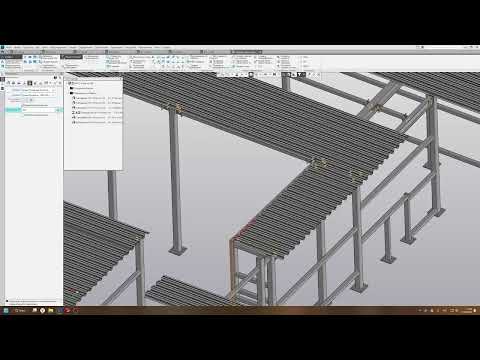The height and width of the screenshot is (360, 480).
Task: Open the red application icon on taskbar
Action: tap(68, 310)
